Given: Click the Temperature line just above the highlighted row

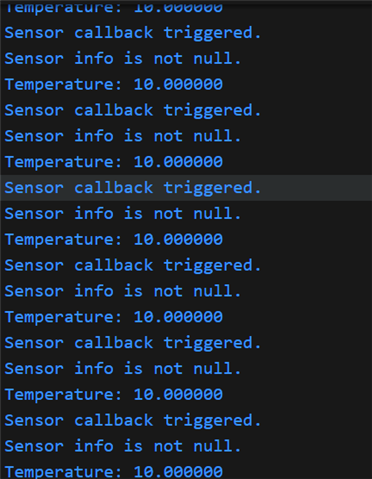Looking at the screenshot, I should [114, 162].
